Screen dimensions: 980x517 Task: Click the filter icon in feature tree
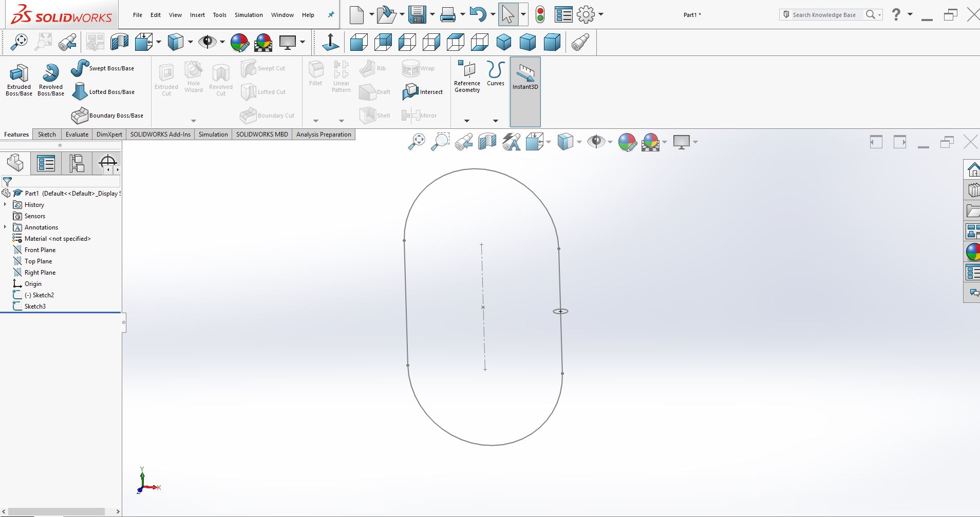click(x=7, y=181)
